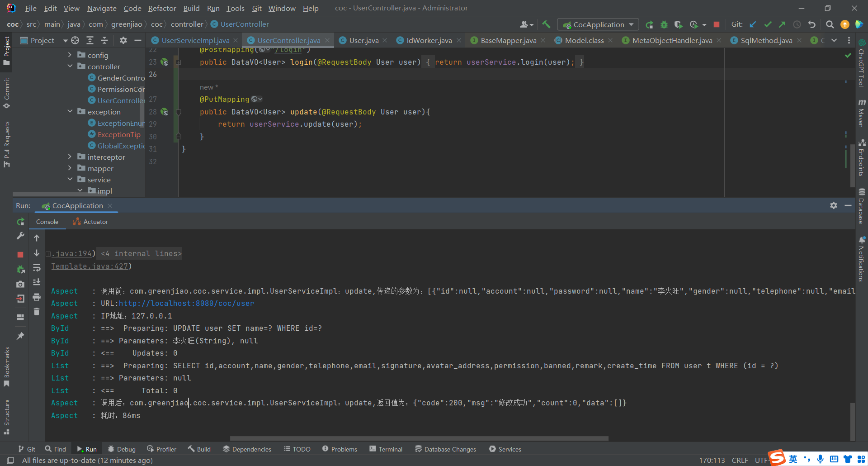This screenshot has height=466, width=868.
Task: Click the Clear All trash icon in console
Action: (x=37, y=312)
